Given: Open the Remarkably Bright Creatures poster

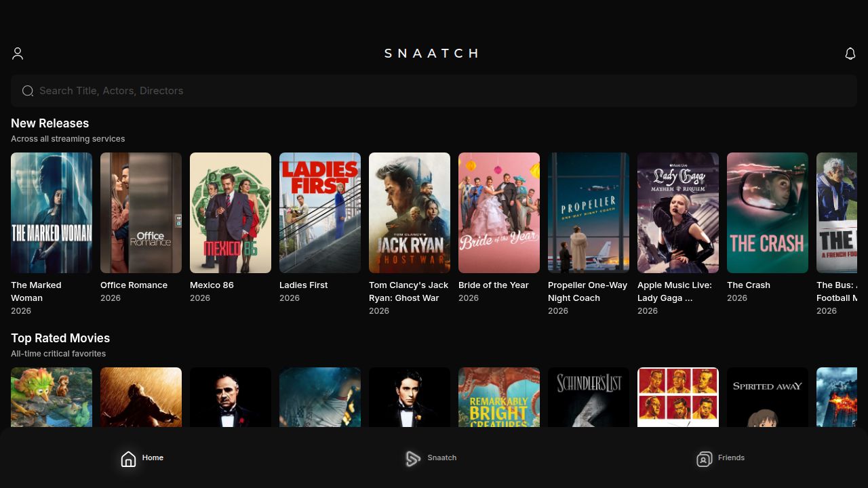Looking at the screenshot, I should click(x=499, y=397).
